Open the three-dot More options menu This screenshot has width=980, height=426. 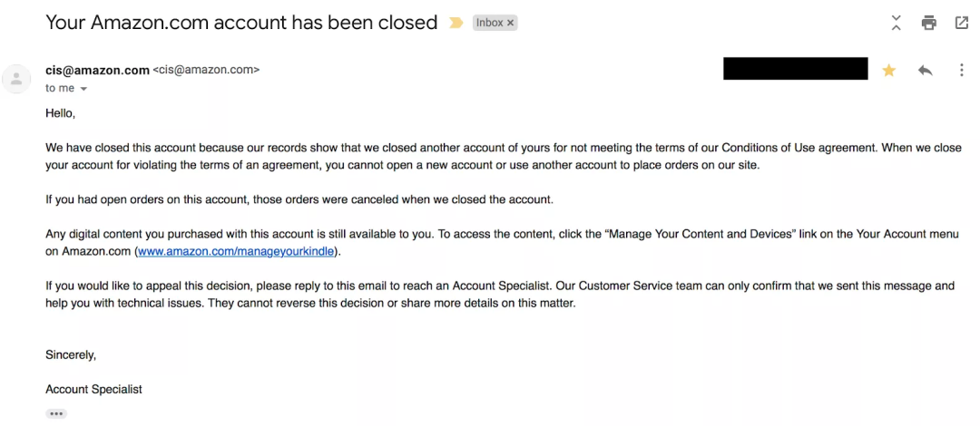pyautogui.click(x=961, y=70)
